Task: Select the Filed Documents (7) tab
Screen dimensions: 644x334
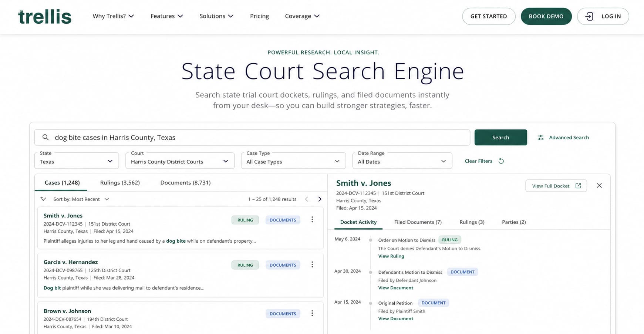Action: [x=418, y=222]
